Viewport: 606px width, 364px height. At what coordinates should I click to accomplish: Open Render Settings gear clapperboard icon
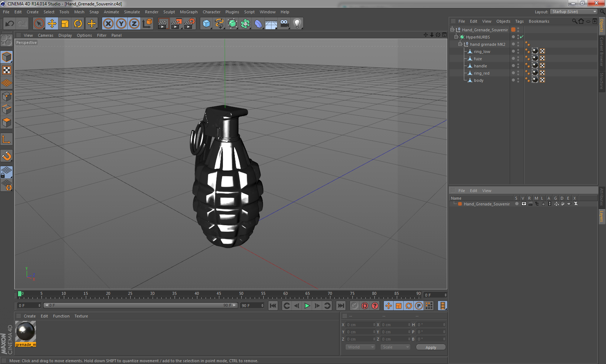[190, 24]
